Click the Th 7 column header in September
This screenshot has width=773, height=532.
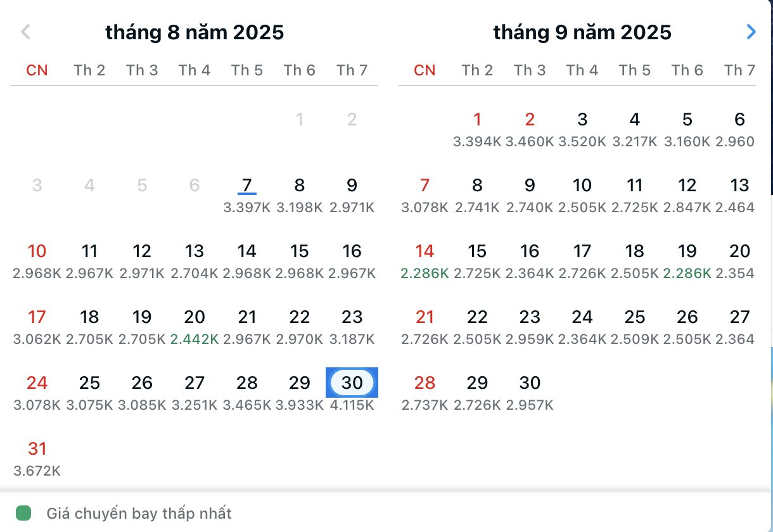[x=739, y=70]
